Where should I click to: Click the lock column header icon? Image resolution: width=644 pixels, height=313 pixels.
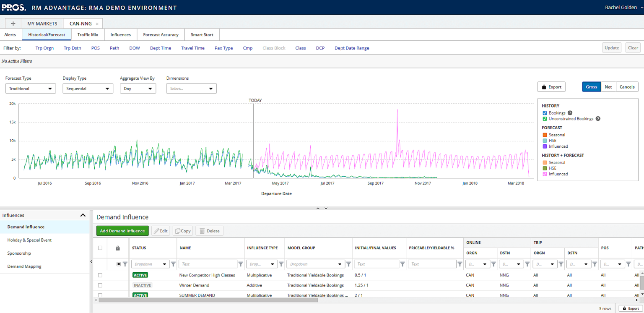tap(118, 248)
